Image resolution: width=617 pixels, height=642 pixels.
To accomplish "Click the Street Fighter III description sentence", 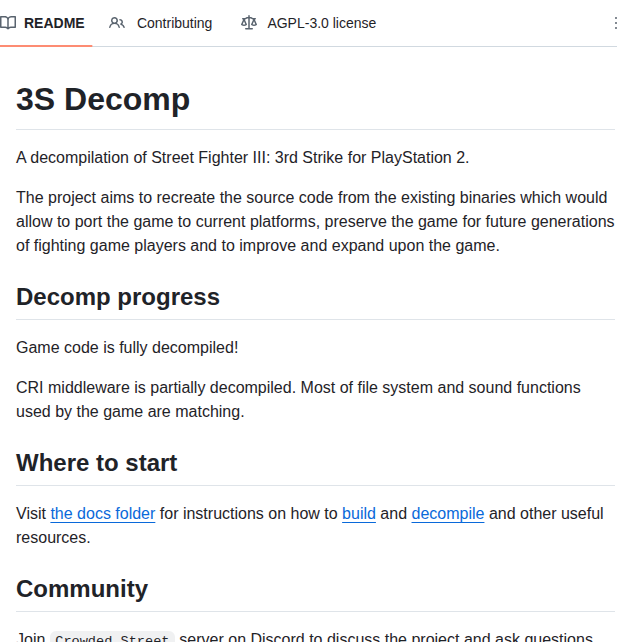I will click(242, 158).
